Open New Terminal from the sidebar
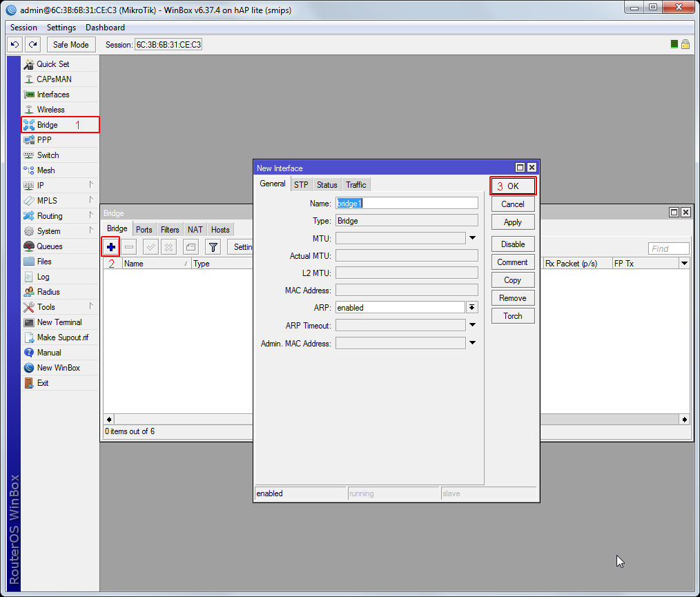The height and width of the screenshot is (597, 700). click(59, 322)
